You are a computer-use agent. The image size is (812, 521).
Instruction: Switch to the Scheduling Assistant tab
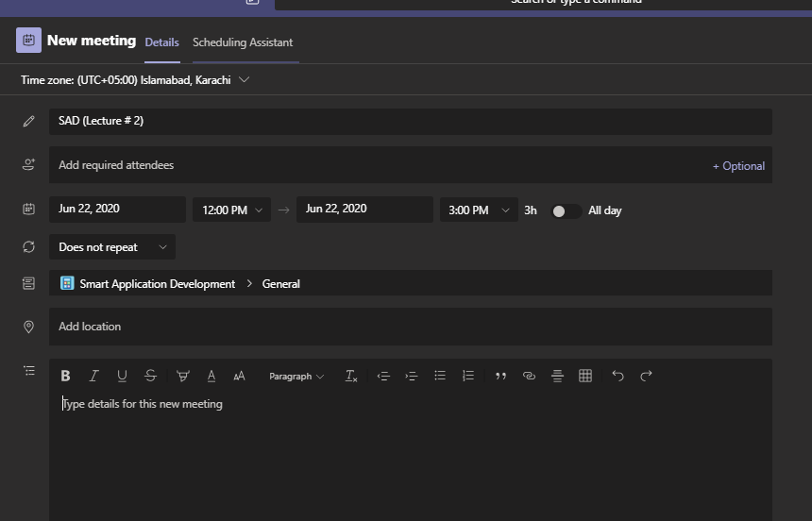[x=243, y=42]
